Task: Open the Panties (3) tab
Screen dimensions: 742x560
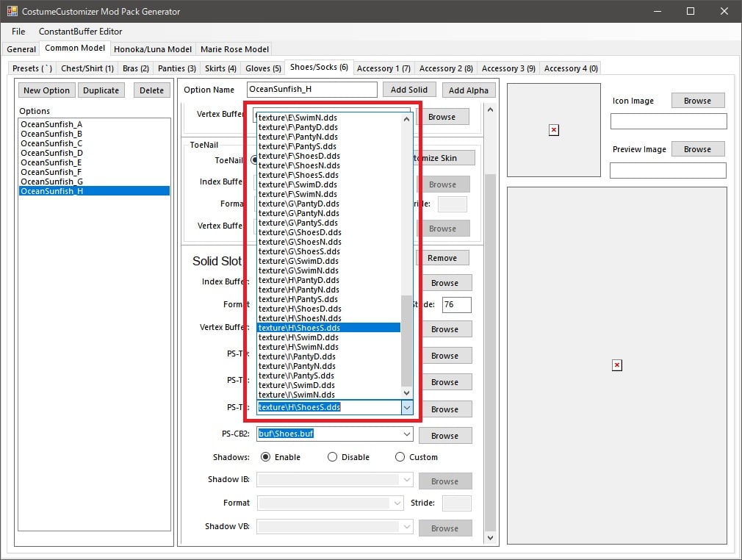Action: (177, 68)
